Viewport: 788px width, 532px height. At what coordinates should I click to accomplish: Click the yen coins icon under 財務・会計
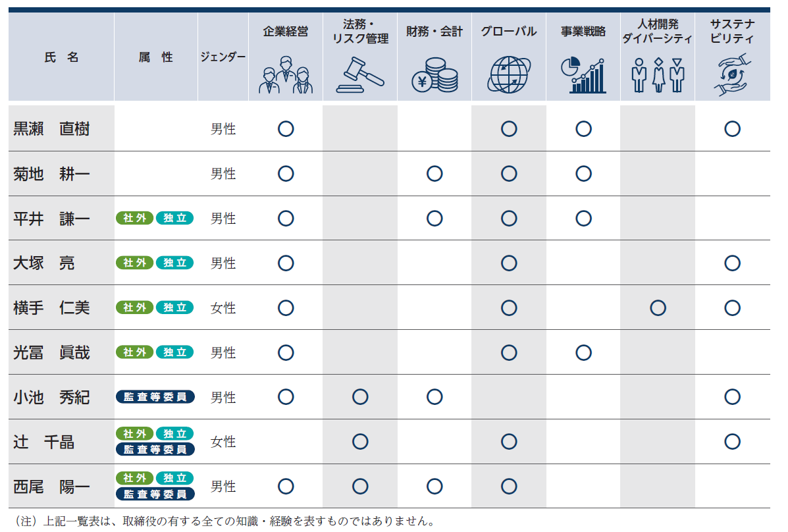[x=434, y=75]
